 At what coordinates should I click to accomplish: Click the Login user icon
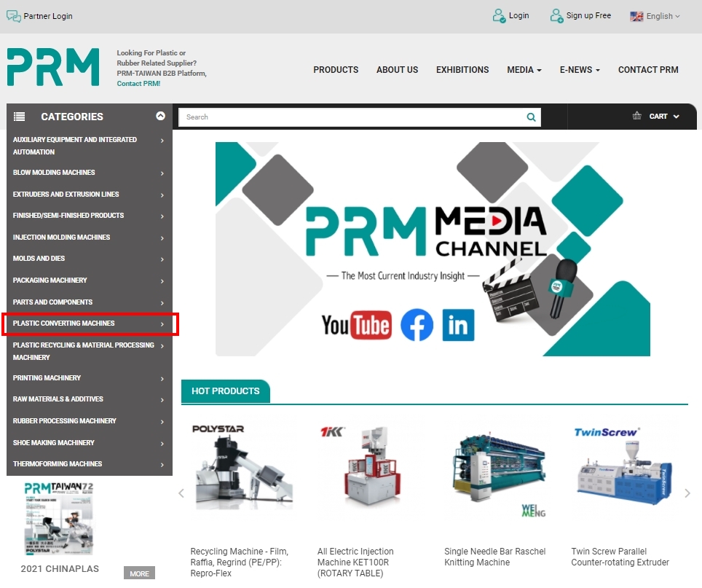(499, 16)
